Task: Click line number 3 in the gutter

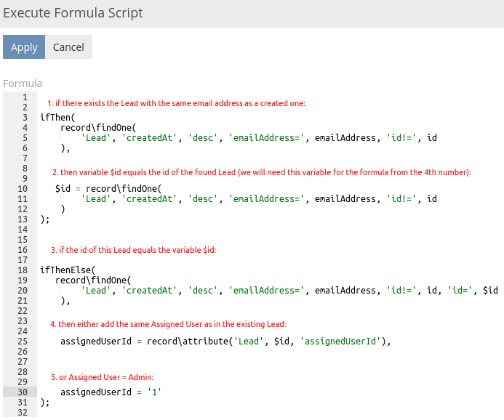Action: click(24, 116)
